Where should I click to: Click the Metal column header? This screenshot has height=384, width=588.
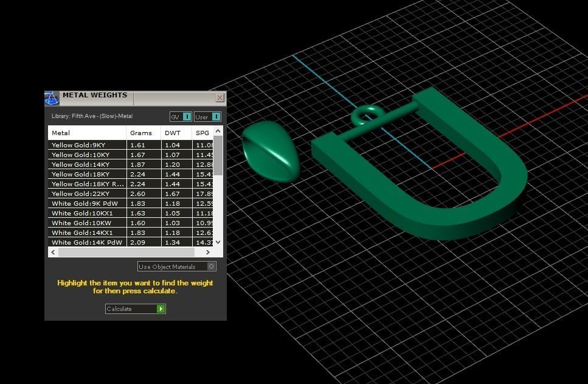coord(87,133)
